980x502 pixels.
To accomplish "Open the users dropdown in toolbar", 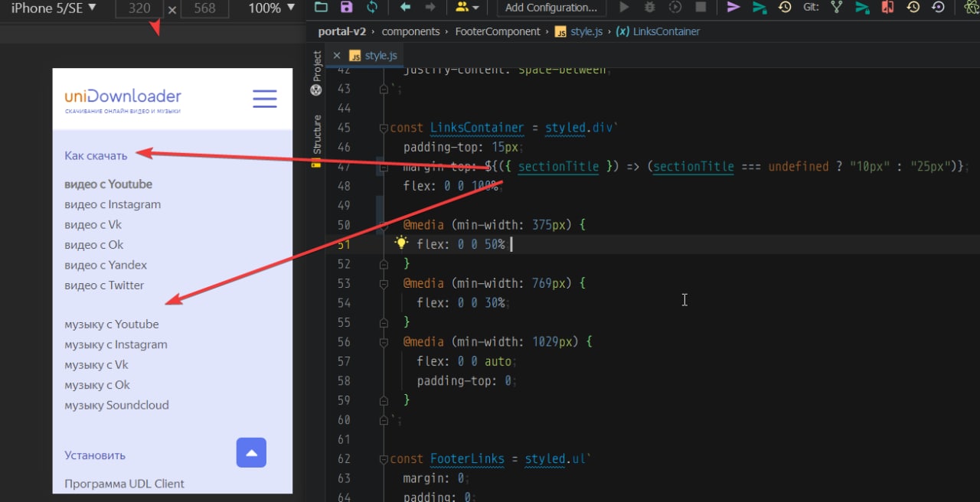I will (467, 7).
